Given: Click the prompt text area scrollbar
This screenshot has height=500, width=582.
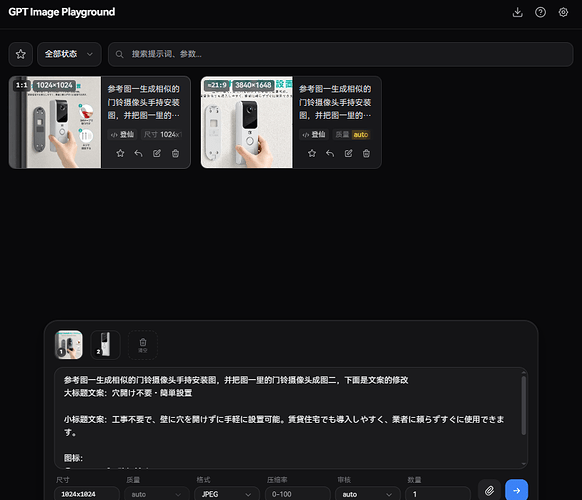Looking at the screenshot, I should pos(524,405).
